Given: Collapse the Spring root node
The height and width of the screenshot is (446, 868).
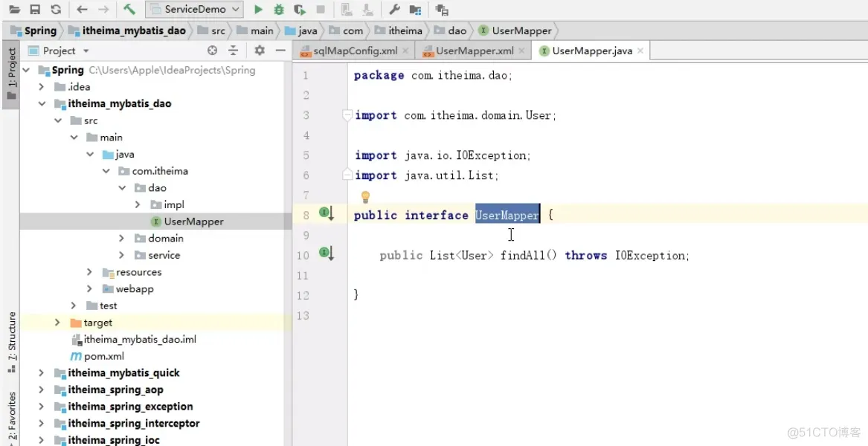Looking at the screenshot, I should (x=27, y=71).
